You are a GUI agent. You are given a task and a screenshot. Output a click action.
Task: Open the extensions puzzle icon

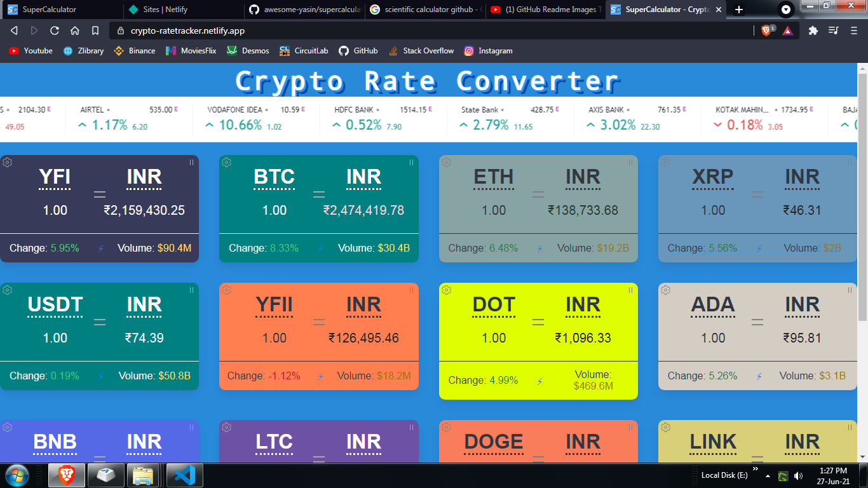(813, 30)
